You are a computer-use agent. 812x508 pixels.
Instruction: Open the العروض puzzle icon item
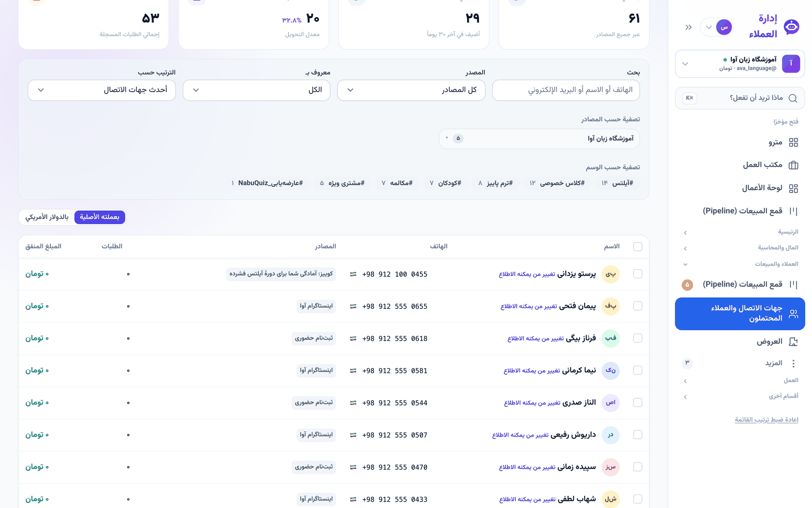coord(793,342)
